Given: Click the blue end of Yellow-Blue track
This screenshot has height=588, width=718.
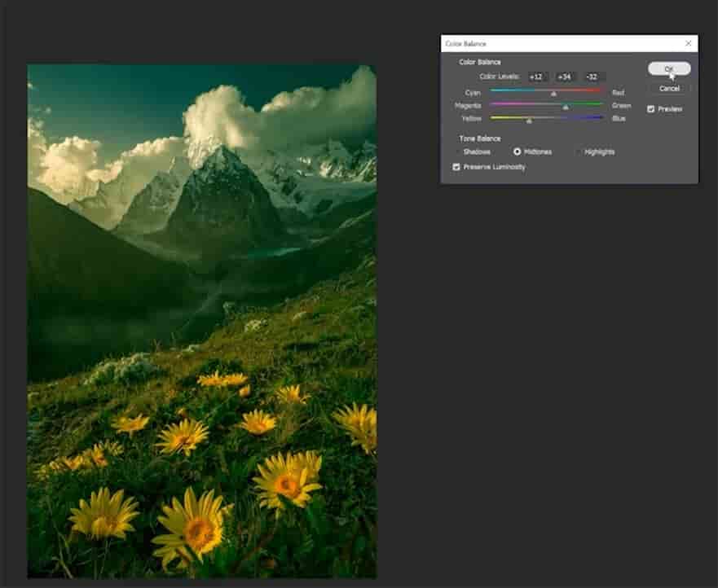Looking at the screenshot, I should click(x=600, y=117).
